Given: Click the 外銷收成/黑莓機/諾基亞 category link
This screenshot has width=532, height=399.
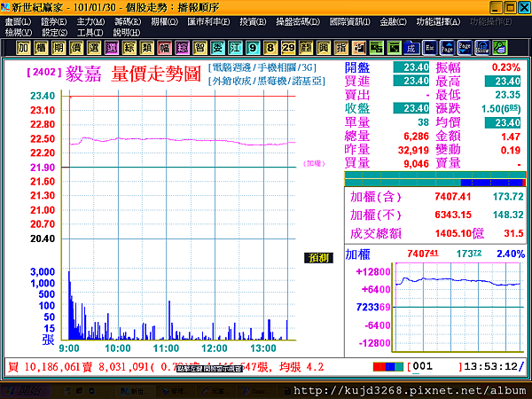Looking at the screenshot, I should (x=267, y=81).
